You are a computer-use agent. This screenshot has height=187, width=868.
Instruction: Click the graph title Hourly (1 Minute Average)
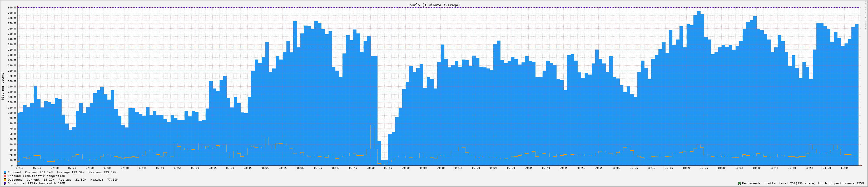pos(433,5)
